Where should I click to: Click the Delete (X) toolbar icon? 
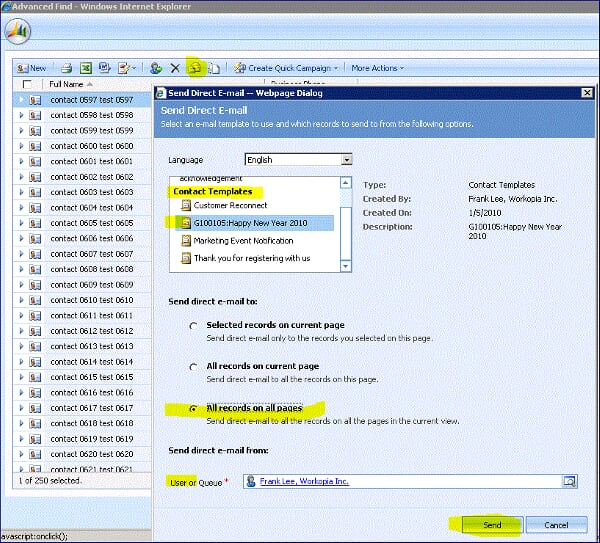175,68
